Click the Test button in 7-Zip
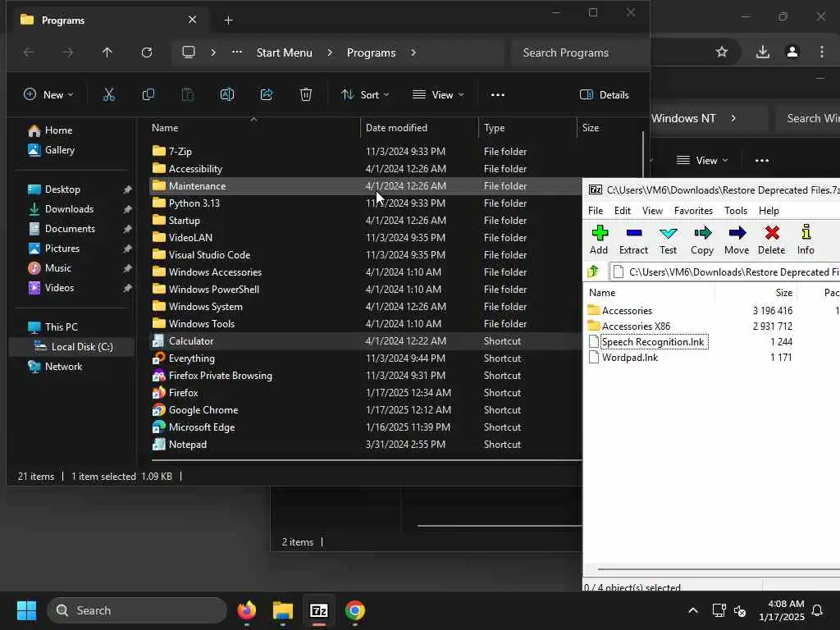 tap(668, 240)
